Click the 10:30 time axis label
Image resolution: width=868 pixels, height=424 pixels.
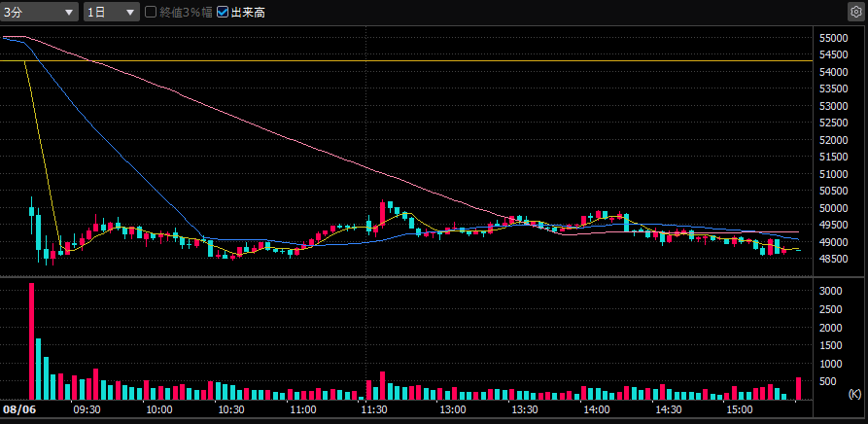(x=231, y=410)
